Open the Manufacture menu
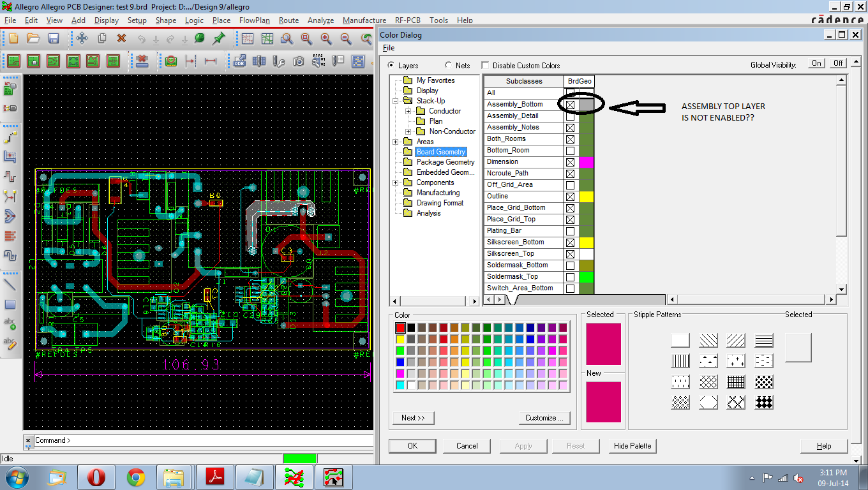The height and width of the screenshot is (490, 868). tap(364, 20)
